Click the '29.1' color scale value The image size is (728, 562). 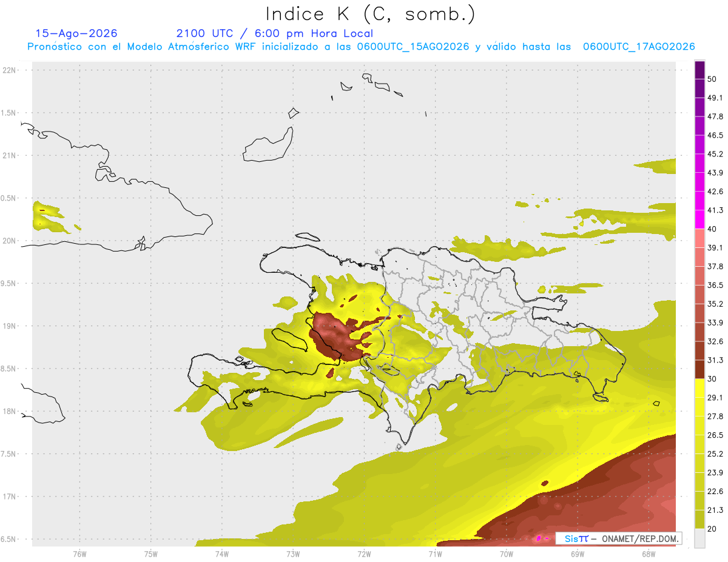coord(715,398)
